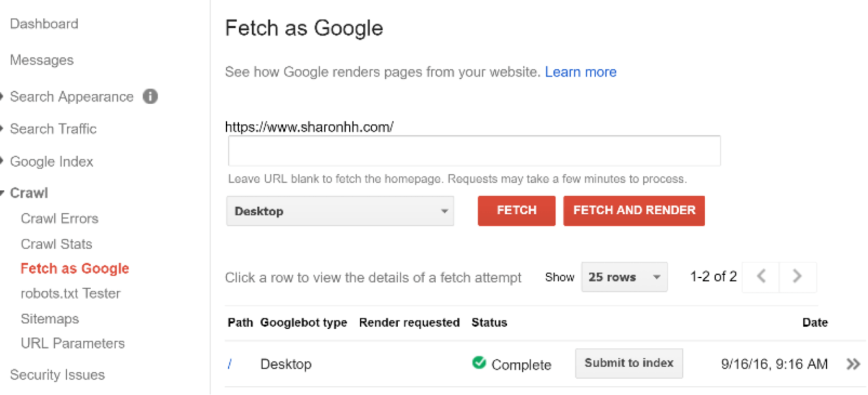Open robots.txt Tester
The height and width of the screenshot is (395, 868).
(71, 294)
